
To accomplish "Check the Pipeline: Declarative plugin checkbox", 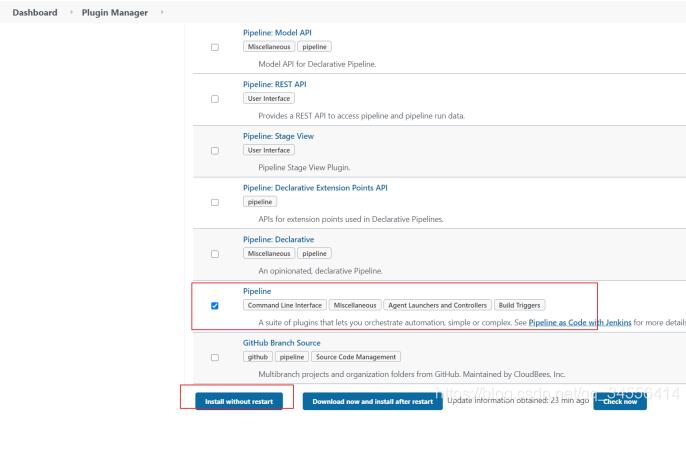I will [214, 254].
